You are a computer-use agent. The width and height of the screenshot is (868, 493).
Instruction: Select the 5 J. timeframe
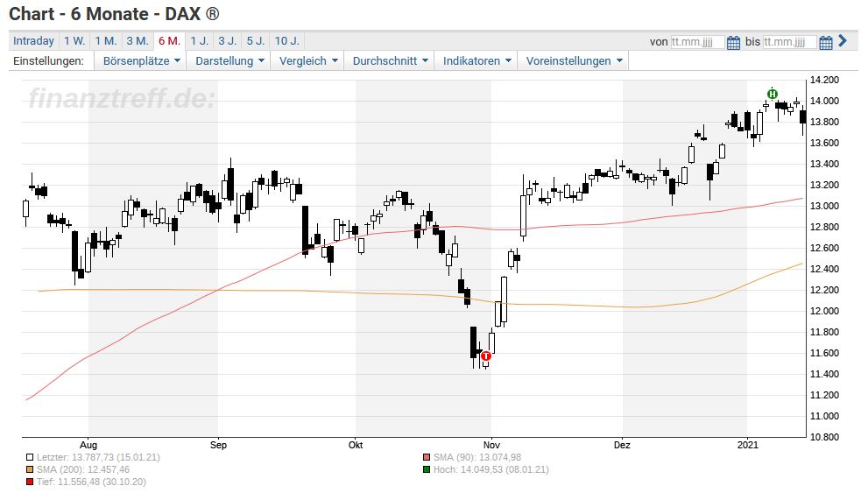click(x=255, y=41)
